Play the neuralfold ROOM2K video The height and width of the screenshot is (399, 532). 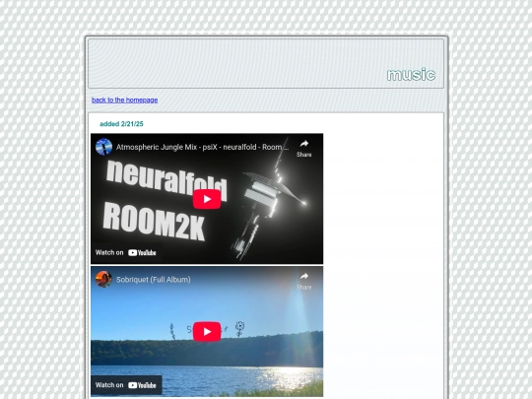click(x=207, y=199)
